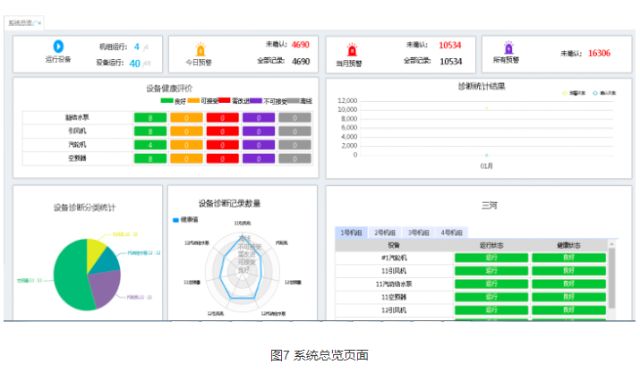Image resolution: width=640 pixels, height=373 pixels.
Task: Close the system overview page tab
Action: (x=39, y=23)
